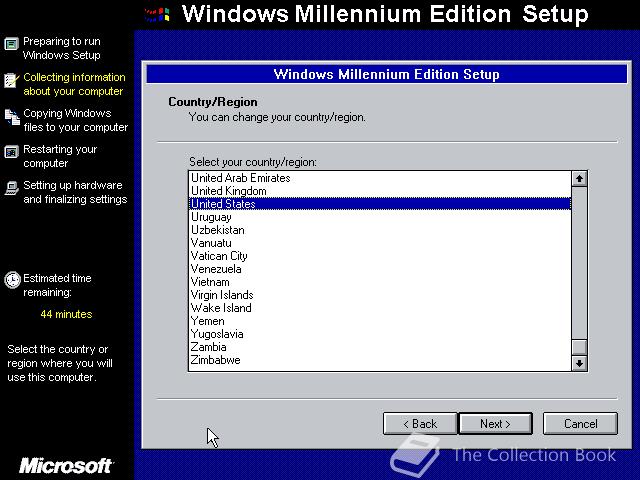The width and height of the screenshot is (640, 480).
Task: Click the Estimated time clock icon
Action: (12, 280)
